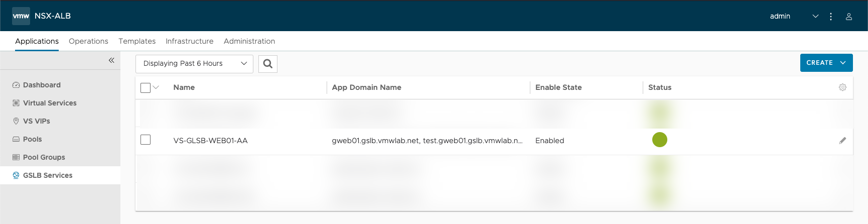This screenshot has width=868, height=224.
Task: Open table column settings gear
Action: [x=842, y=87]
